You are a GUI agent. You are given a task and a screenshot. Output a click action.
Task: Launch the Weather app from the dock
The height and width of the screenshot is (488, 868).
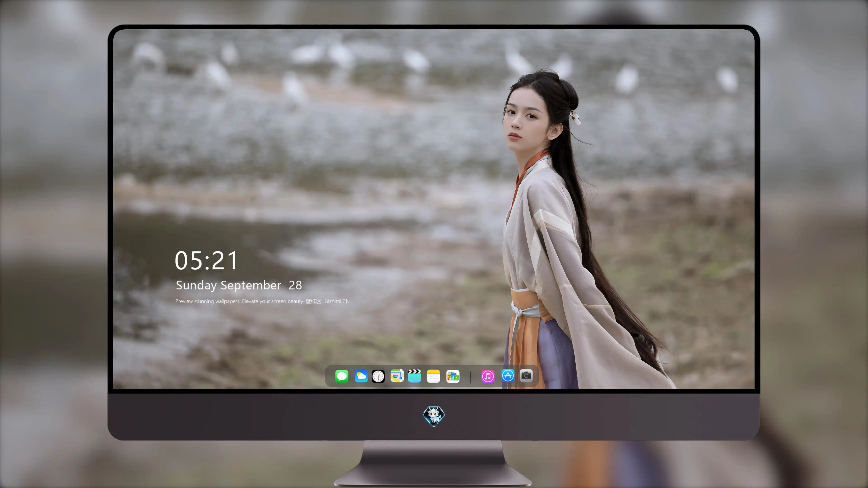click(361, 376)
